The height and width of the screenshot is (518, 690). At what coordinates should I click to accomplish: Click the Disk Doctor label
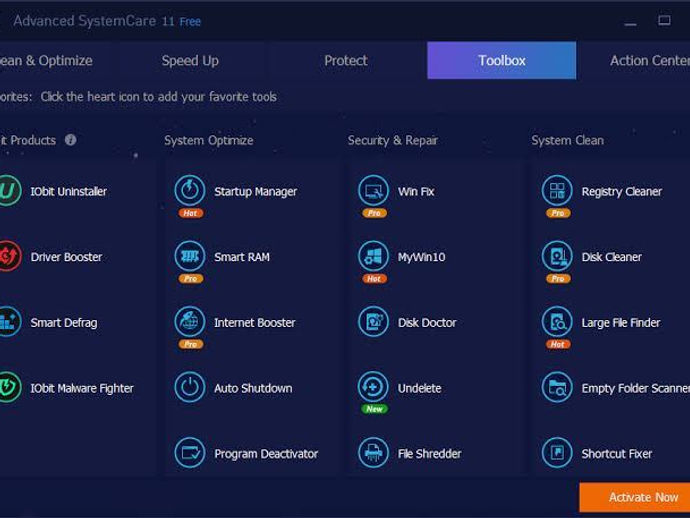[427, 323]
